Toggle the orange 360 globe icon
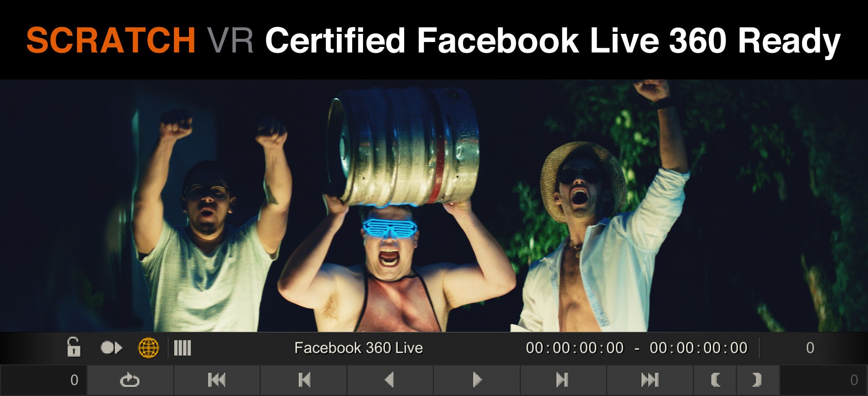Image resolution: width=868 pixels, height=396 pixels. coord(148,348)
